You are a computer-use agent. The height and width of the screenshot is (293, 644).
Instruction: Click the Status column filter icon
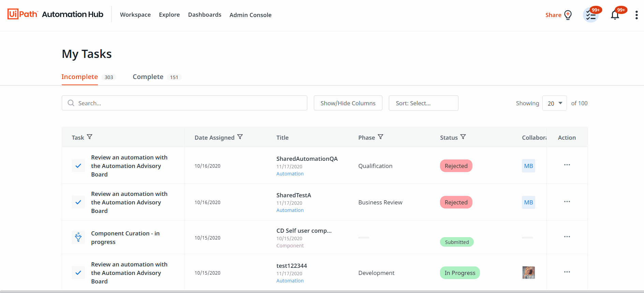(463, 137)
